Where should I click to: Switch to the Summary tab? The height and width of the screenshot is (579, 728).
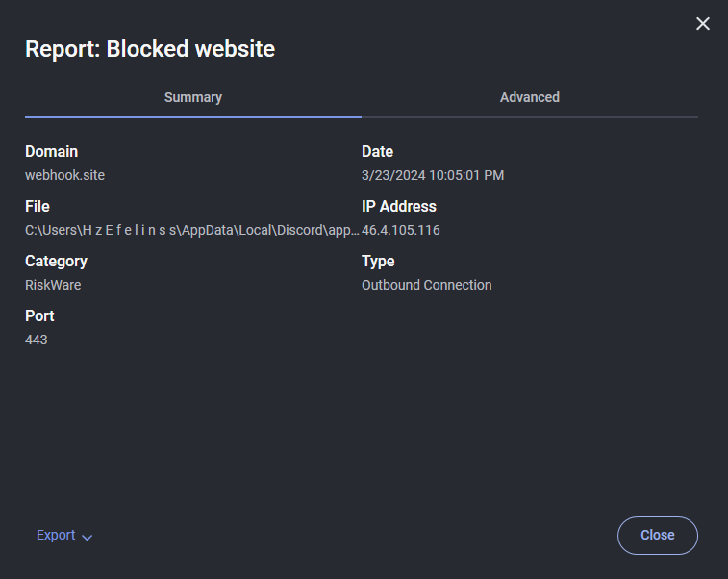coord(193,97)
